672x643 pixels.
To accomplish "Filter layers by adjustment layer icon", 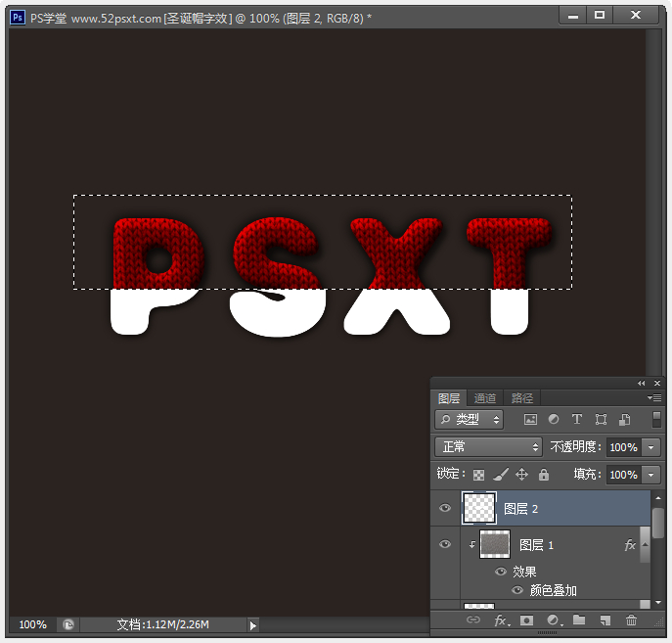I will coord(554,419).
